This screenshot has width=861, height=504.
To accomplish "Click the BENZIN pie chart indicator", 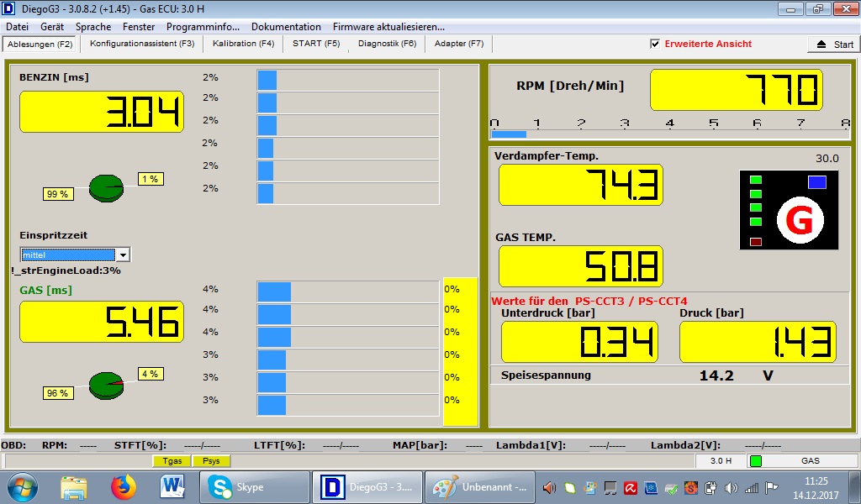I will [106, 187].
